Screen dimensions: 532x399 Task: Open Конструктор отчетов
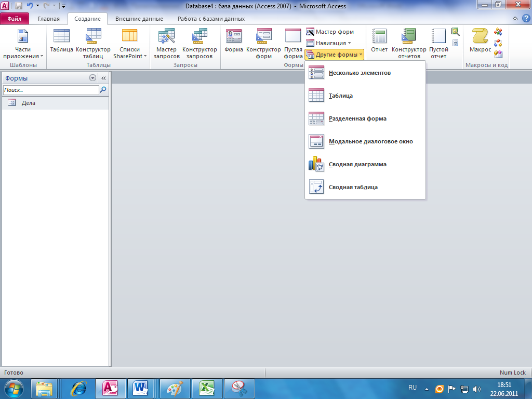pyautogui.click(x=409, y=43)
